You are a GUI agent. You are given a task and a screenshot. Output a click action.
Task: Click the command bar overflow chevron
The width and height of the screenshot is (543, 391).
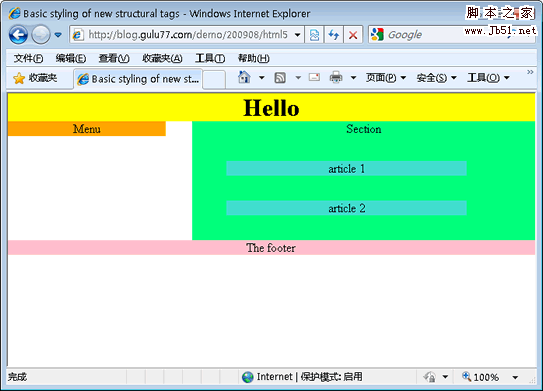pyautogui.click(x=530, y=72)
